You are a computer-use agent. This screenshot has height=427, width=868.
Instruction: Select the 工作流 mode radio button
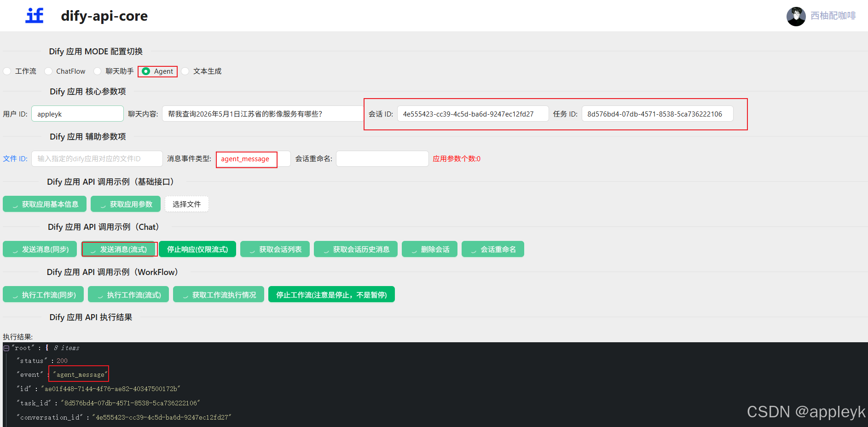(x=7, y=71)
